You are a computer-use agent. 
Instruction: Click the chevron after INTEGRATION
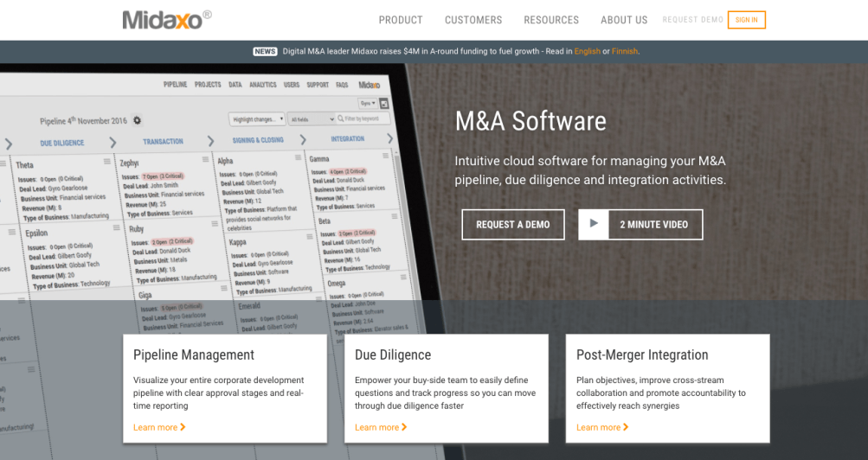[389, 138]
